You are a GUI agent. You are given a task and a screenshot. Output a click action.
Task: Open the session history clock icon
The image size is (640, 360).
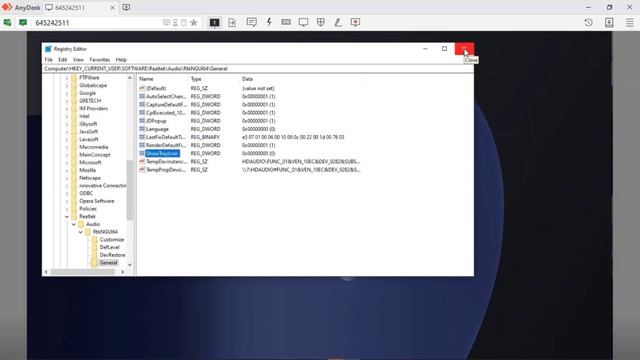[588, 22]
